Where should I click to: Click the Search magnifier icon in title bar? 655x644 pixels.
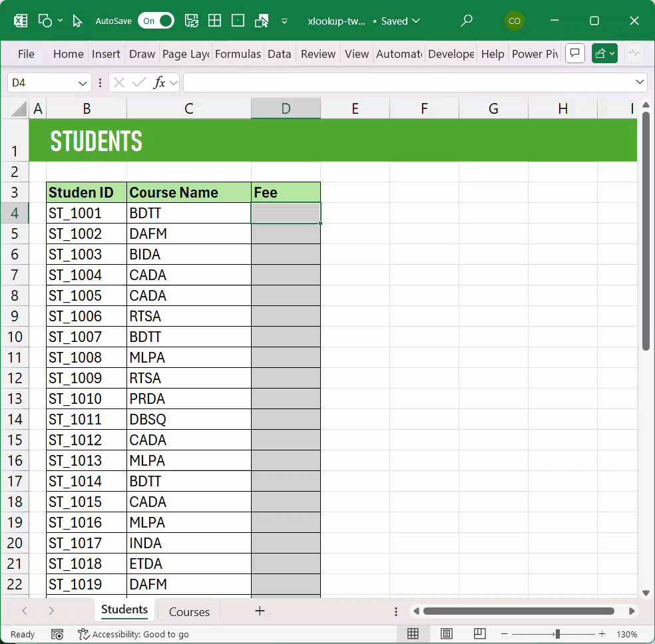coord(467,21)
